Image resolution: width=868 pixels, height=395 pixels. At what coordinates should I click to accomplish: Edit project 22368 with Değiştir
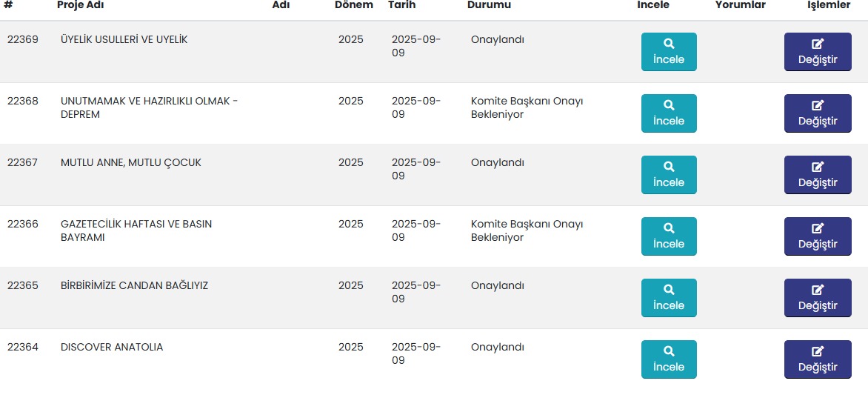point(818,113)
